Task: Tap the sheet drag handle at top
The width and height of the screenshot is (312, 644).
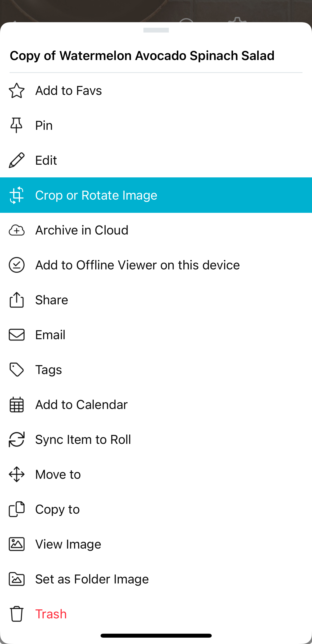Action: click(156, 30)
